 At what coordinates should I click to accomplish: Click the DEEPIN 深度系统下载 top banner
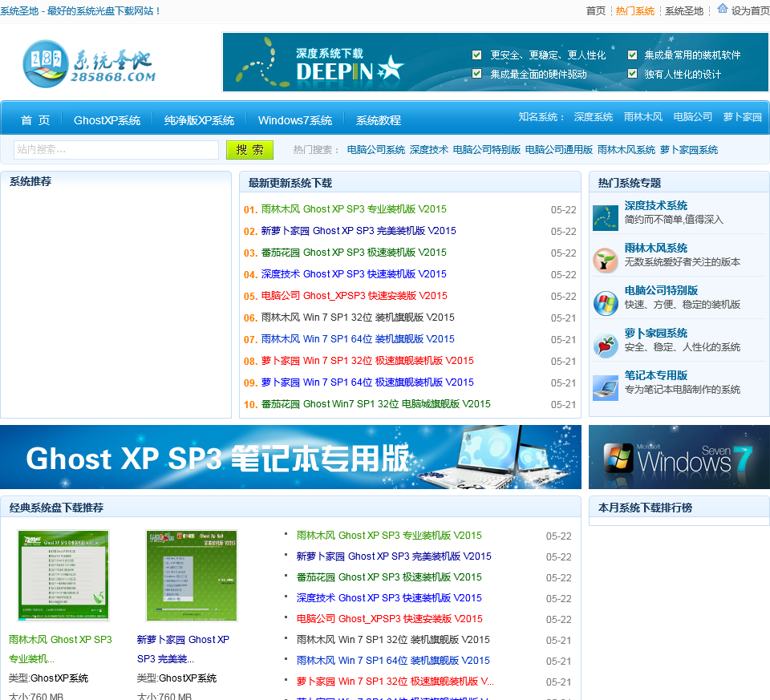click(496, 63)
